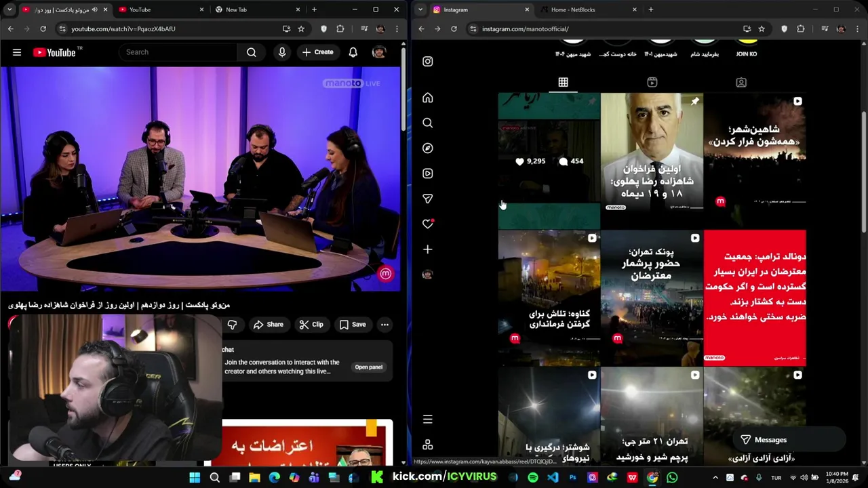The image size is (868, 488).
Task: Switch to Instagram posts grid tab
Action: point(563,82)
